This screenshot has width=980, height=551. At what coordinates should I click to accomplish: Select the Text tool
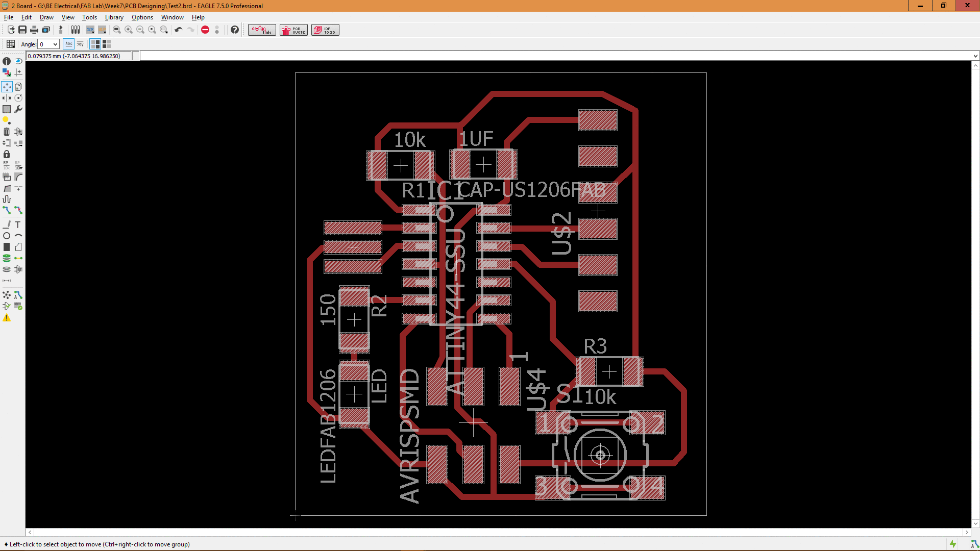click(x=18, y=224)
